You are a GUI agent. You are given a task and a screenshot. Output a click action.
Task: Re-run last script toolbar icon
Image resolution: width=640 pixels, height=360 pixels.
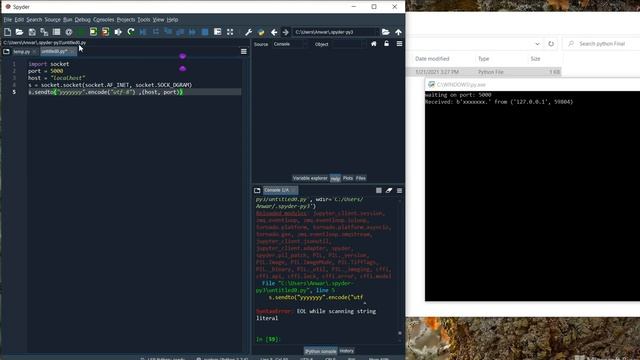click(x=131, y=32)
